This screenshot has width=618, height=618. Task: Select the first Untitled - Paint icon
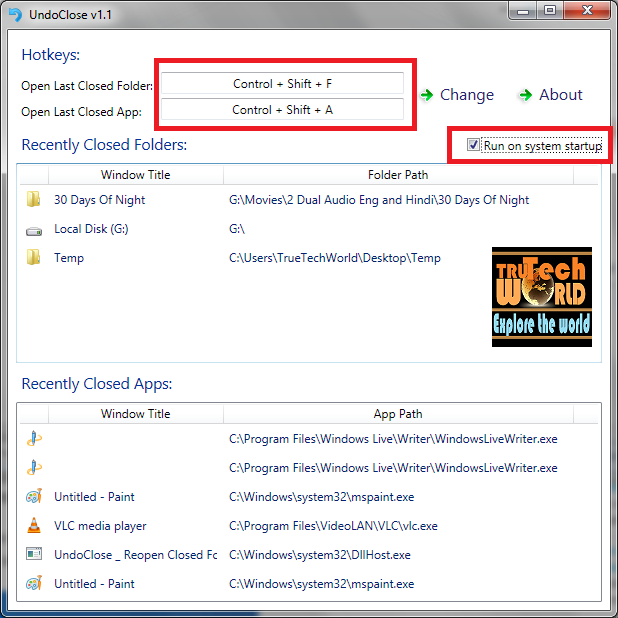[x=34, y=496]
